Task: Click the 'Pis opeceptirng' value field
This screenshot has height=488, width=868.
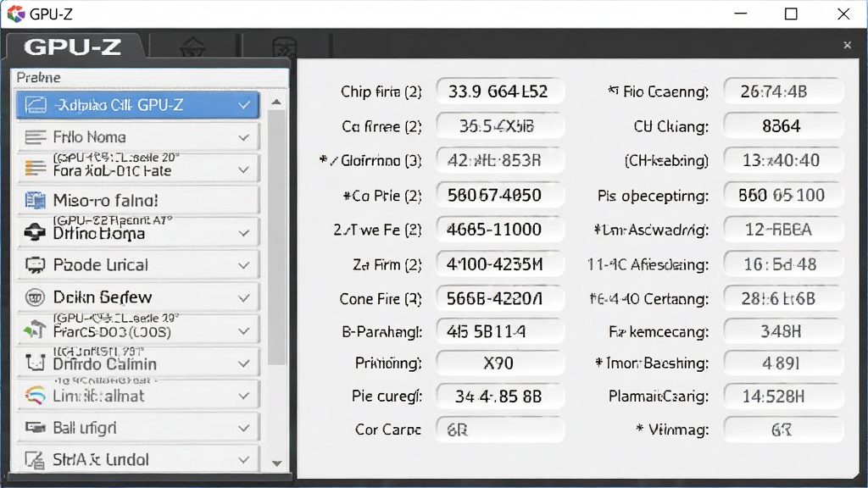Action: pyautogui.click(x=783, y=196)
